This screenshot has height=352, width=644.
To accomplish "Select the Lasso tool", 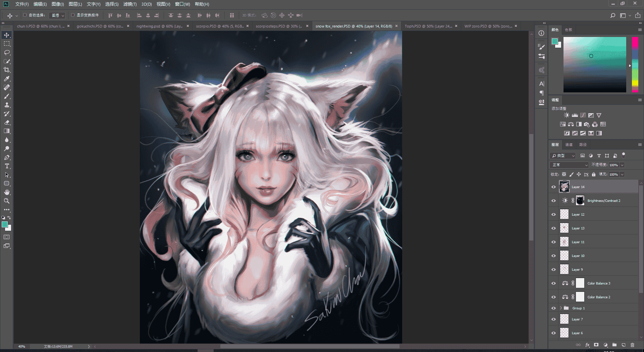I will point(7,53).
